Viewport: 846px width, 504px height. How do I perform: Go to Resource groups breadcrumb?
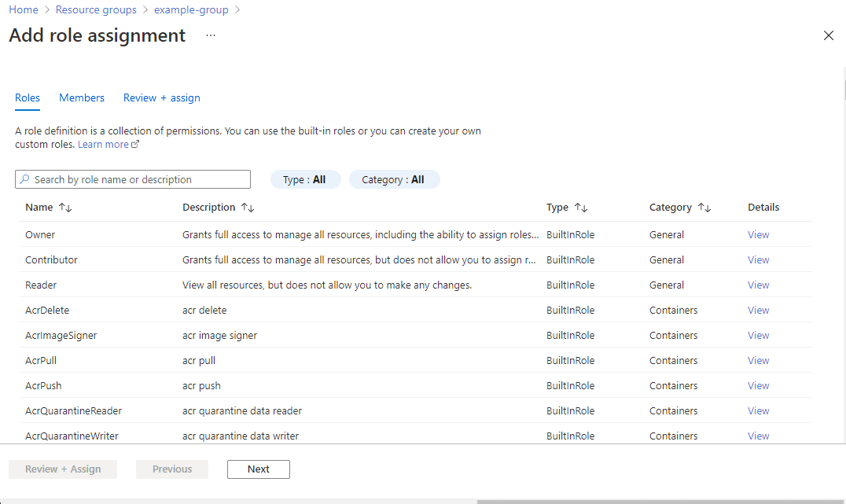(96, 9)
